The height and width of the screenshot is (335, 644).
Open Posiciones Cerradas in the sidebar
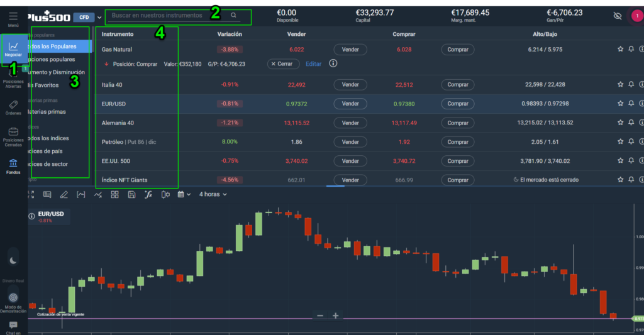[13, 137]
